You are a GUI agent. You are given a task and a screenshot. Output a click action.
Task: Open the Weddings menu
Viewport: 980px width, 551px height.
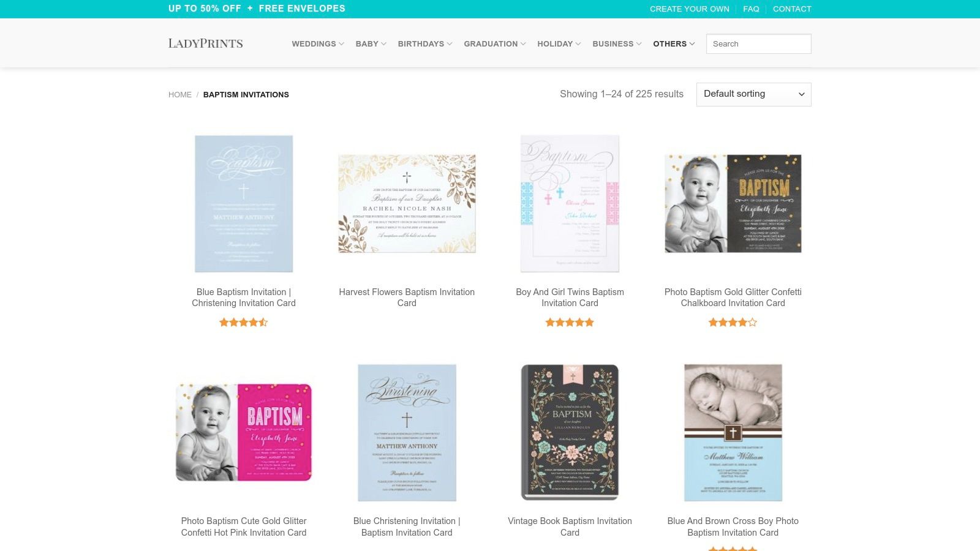coord(318,44)
